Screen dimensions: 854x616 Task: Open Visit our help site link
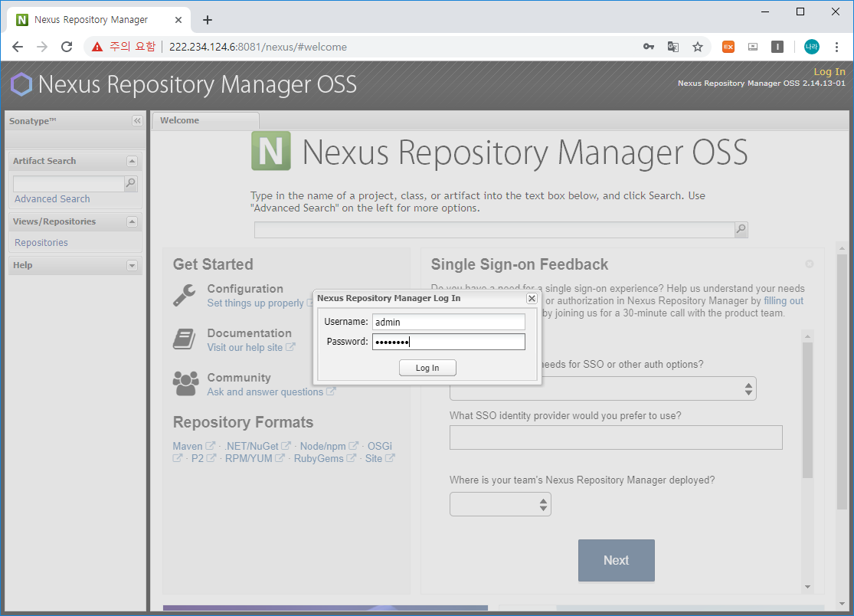(x=245, y=348)
